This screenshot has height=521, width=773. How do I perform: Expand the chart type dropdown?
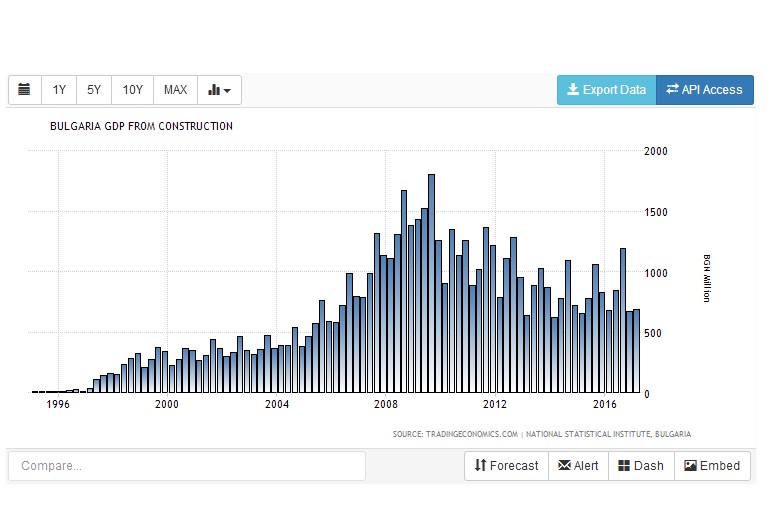(x=219, y=90)
